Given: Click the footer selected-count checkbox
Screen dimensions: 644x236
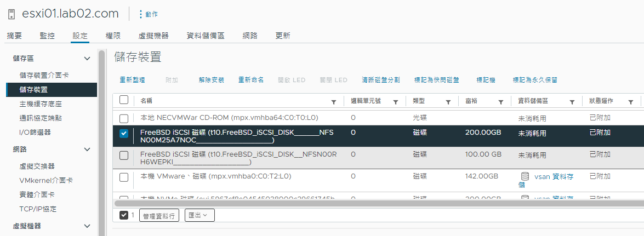Looking at the screenshot, I should 124,215.
